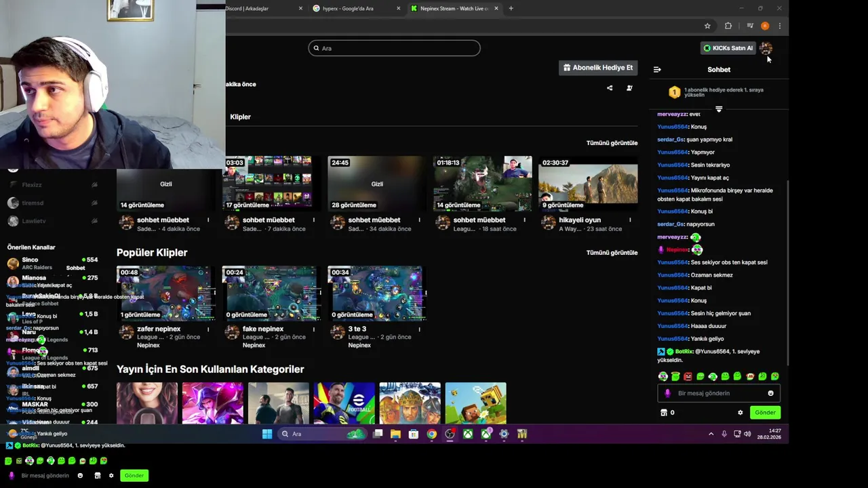The width and height of the screenshot is (868, 488).
Task: Open options menu for hikayeli oyun clip
Action: pos(630,220)
